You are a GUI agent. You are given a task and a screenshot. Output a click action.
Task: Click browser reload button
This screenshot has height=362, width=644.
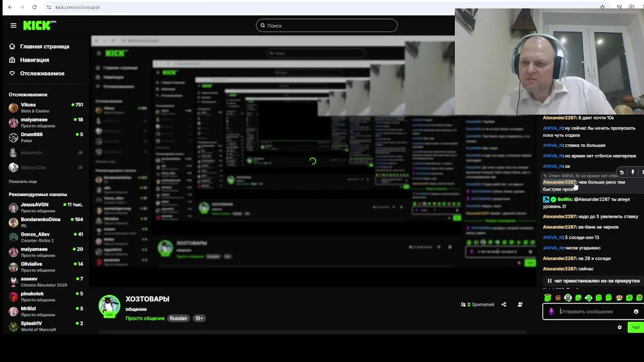coord(34,7)
